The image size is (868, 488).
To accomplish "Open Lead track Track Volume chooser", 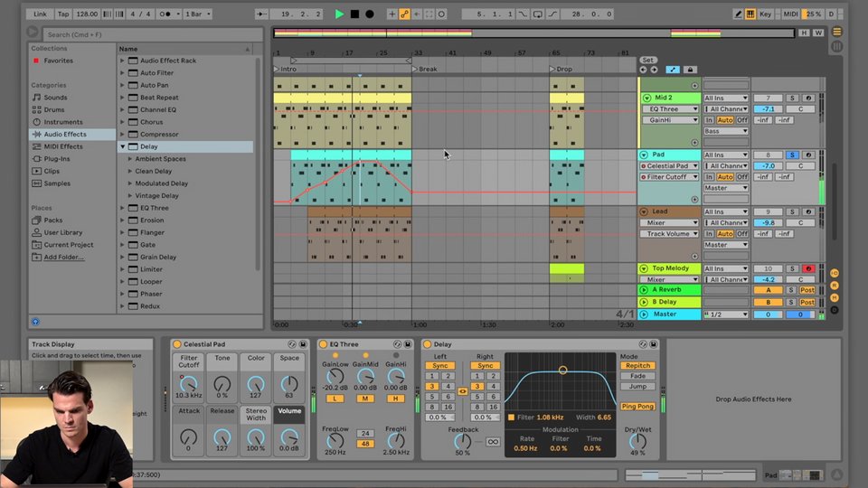I will click(x=670, y=234).
